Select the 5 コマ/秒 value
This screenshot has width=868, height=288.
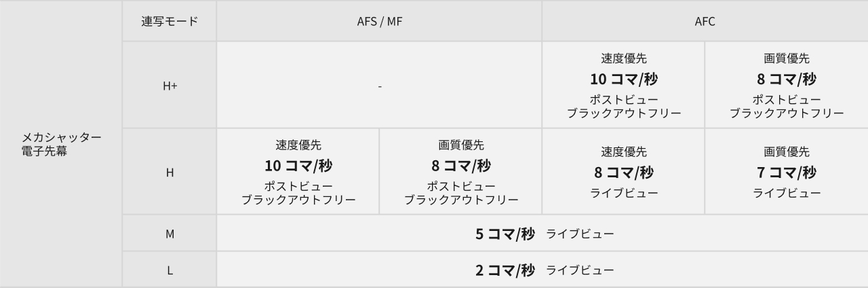click(x=505, y=234)
